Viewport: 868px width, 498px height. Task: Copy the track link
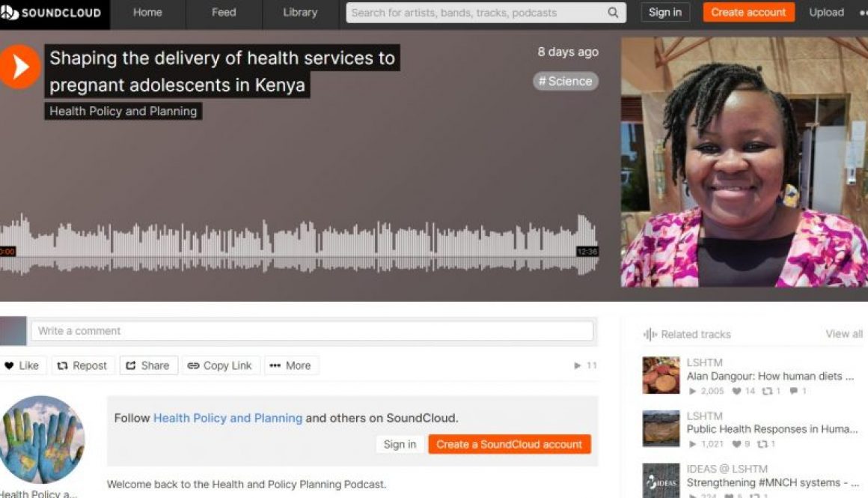[x=220, y=365]
